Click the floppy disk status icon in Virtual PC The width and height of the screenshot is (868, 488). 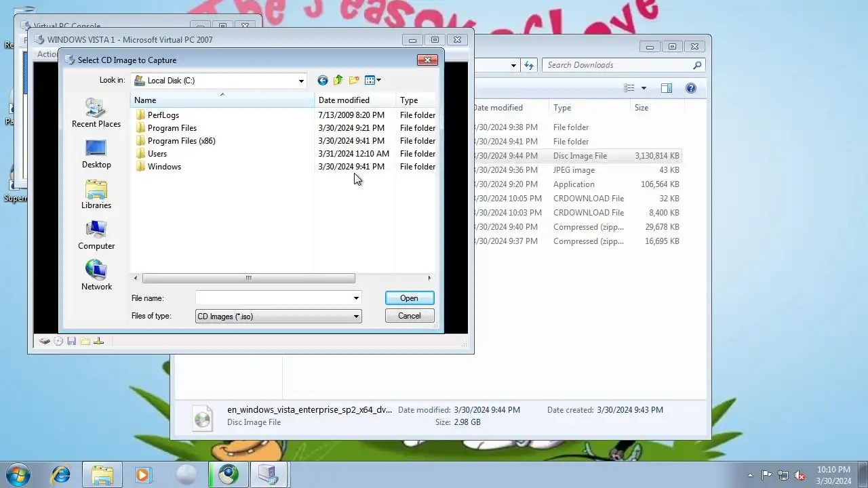(72, 341)
